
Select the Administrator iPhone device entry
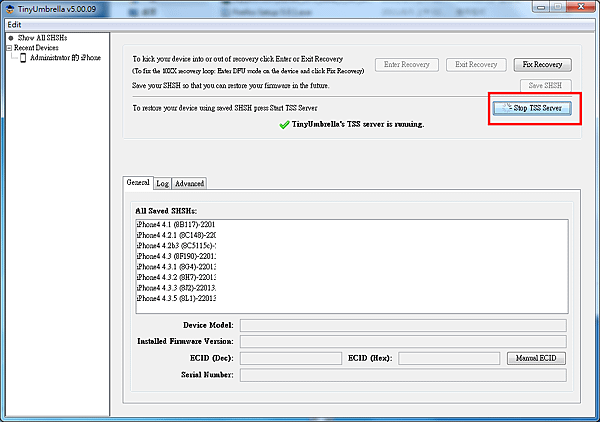point(65,58)
